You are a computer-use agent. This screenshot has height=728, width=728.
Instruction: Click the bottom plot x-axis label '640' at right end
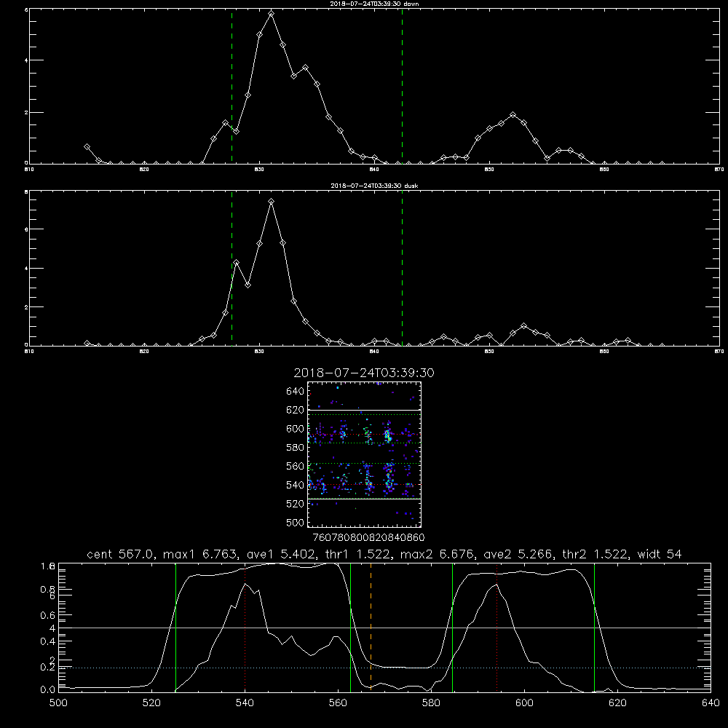[711, 703]
